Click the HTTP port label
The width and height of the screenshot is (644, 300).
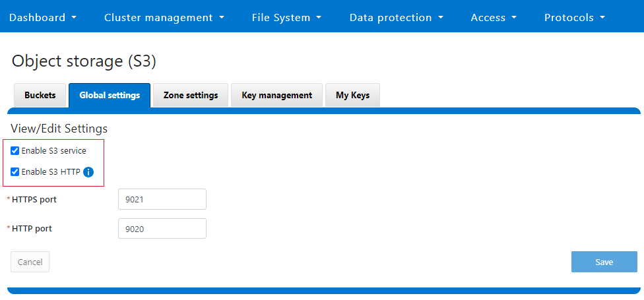pyautogui.click(x=32, y=229)
